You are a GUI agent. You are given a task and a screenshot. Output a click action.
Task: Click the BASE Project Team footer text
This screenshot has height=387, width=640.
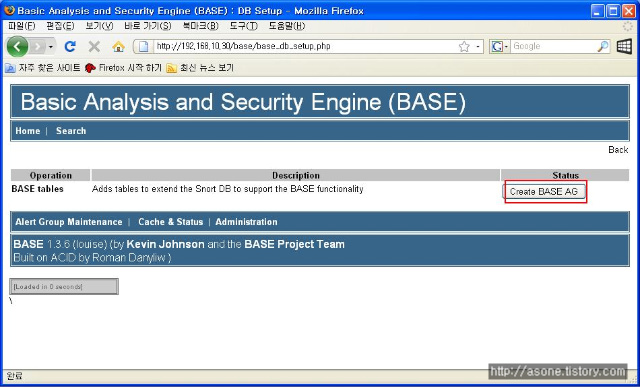[294, 244]
